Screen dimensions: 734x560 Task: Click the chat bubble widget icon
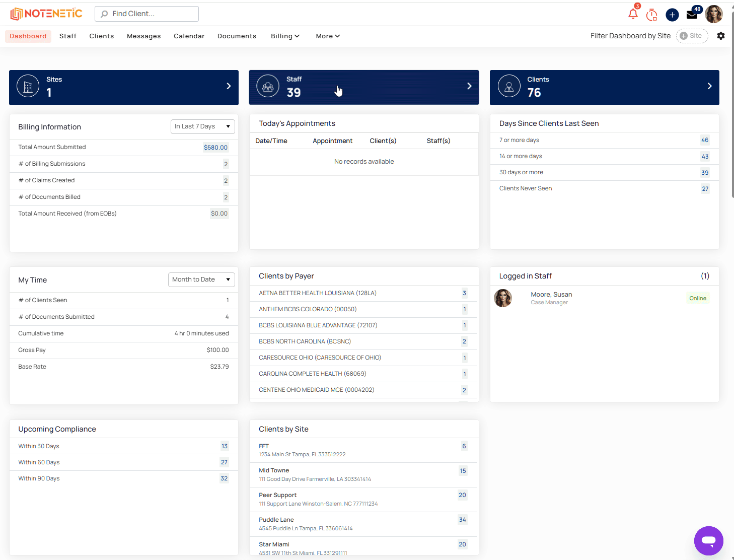[709, 541]
